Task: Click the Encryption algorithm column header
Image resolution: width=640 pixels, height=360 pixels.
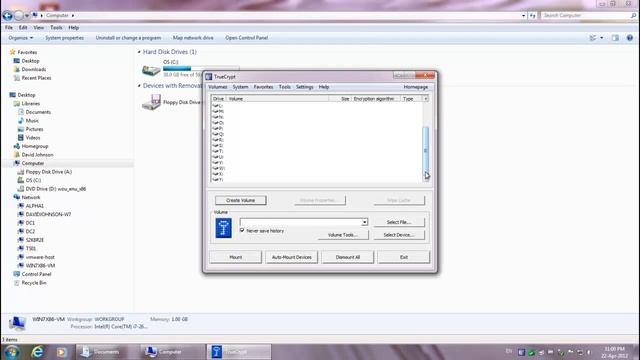Action: pyautogui.click(x=374, y=99)
